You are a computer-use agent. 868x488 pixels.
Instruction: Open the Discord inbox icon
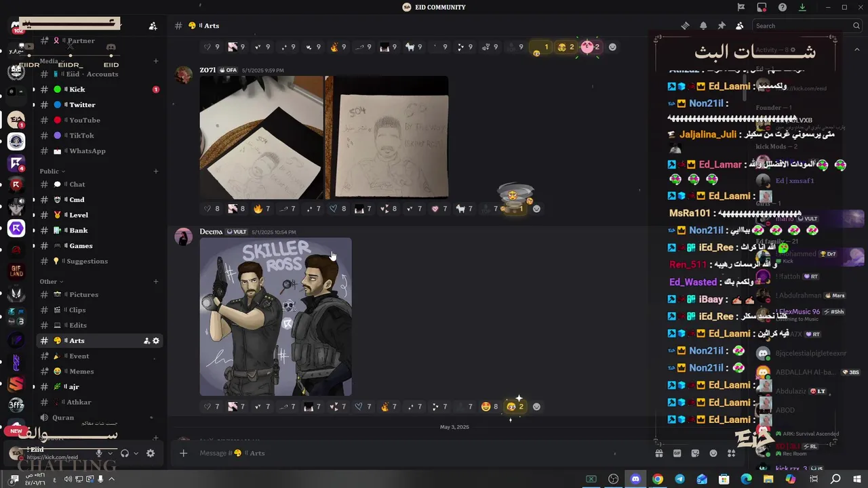tap(762, 7)
